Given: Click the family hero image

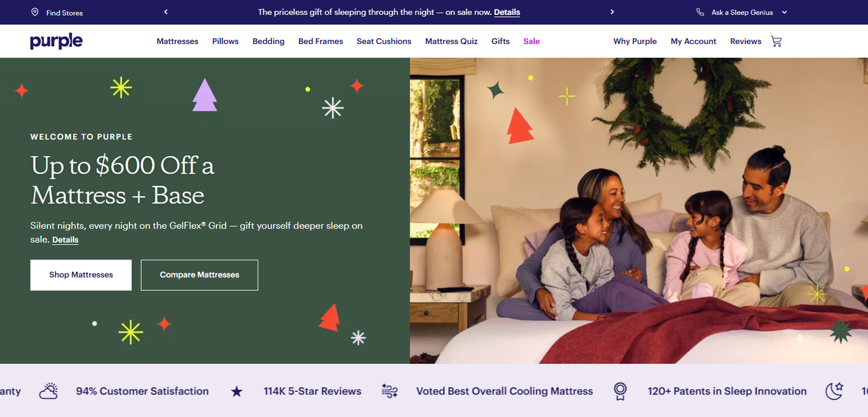Looking at the screenshot, I should coord(639,211).
